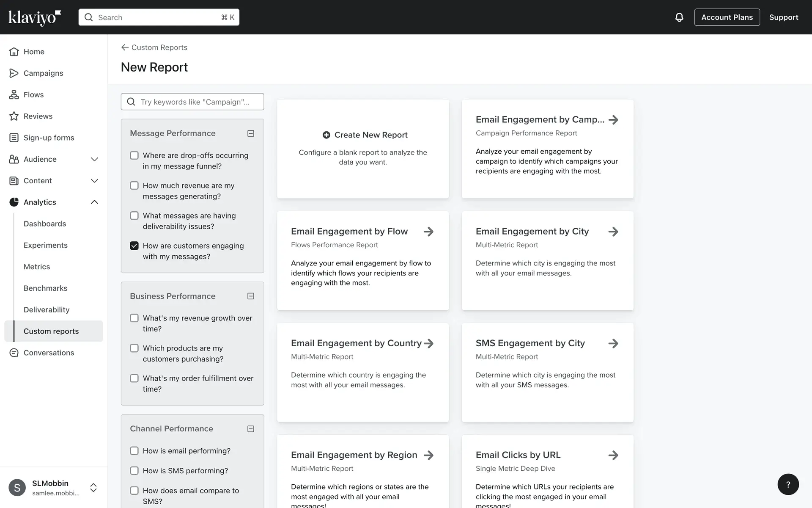Expand the Audience menu chevron

(x=94, y=159)
